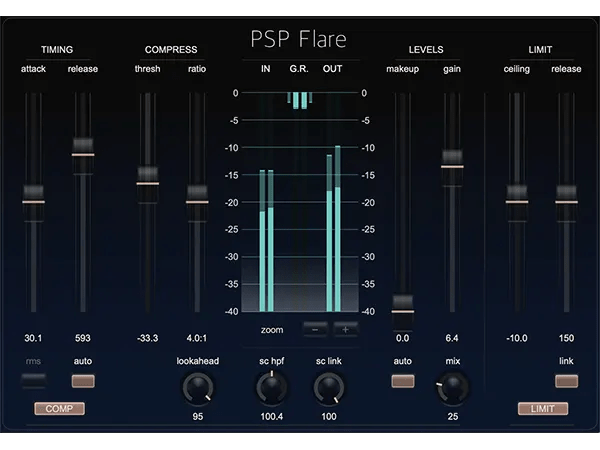Click the attack value 30.1
Screen dimensions: 600x450
33,338
